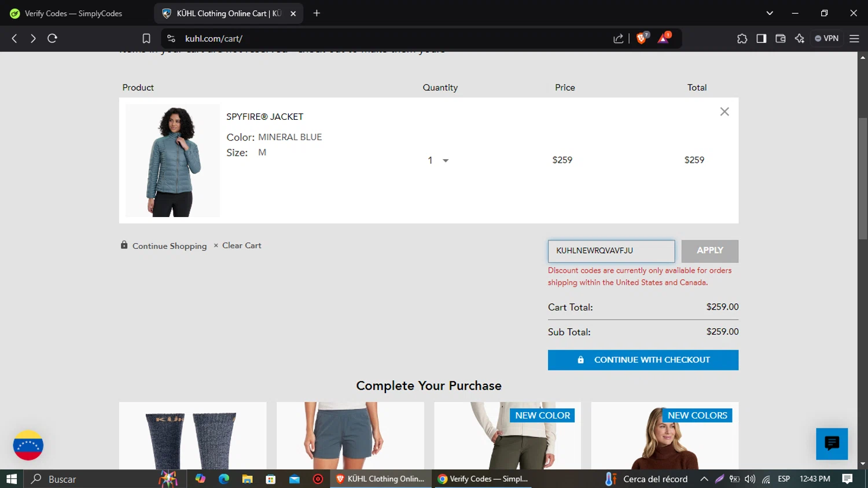The height and width of the screenshot is (488, 868).
Task: Bookmark this page with the bookmark icon
Action: point(146,38)
